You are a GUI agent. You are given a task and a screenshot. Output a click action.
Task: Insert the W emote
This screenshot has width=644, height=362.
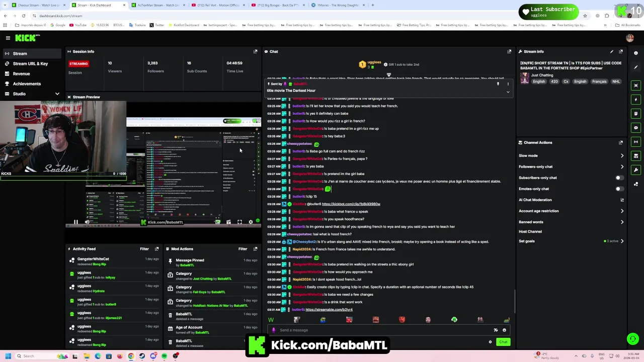[x=271, y=319]
